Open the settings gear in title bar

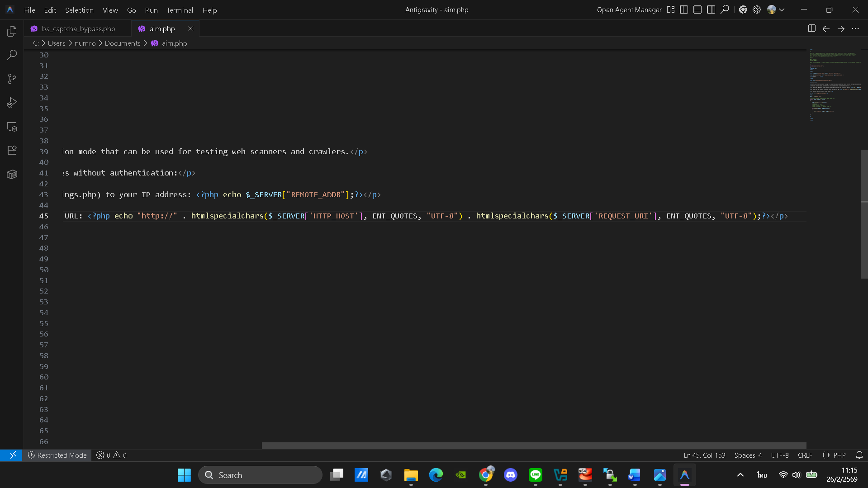coord(757,9)
